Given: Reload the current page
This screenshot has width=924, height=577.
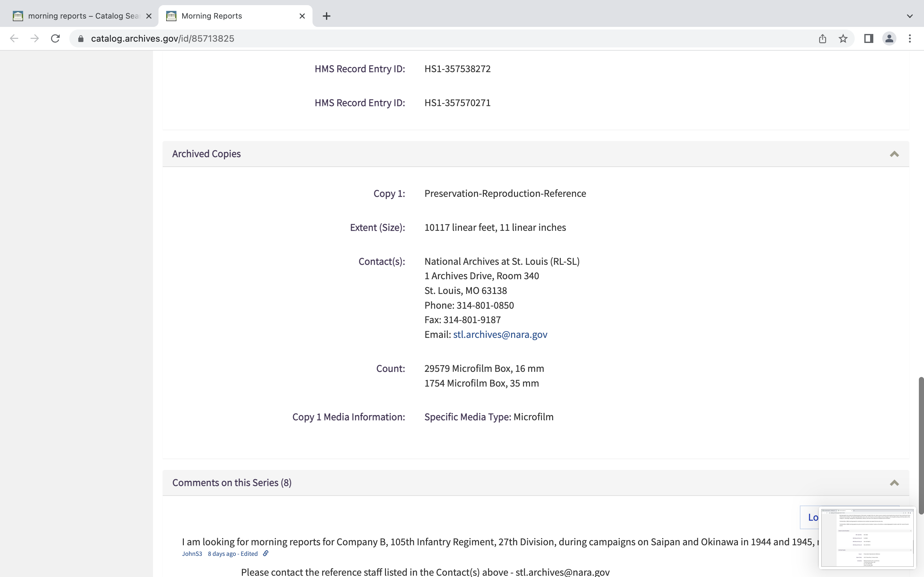Looking at the screenshot, I should (56, 38).
